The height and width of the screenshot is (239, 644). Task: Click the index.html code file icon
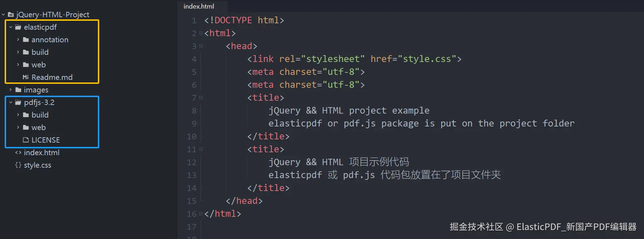(x=18, y=153)
